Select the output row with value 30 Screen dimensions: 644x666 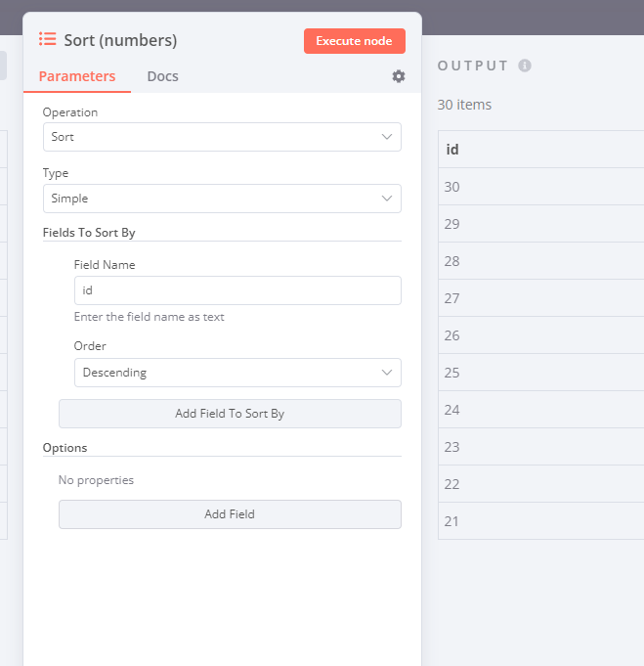coord(540,187)
